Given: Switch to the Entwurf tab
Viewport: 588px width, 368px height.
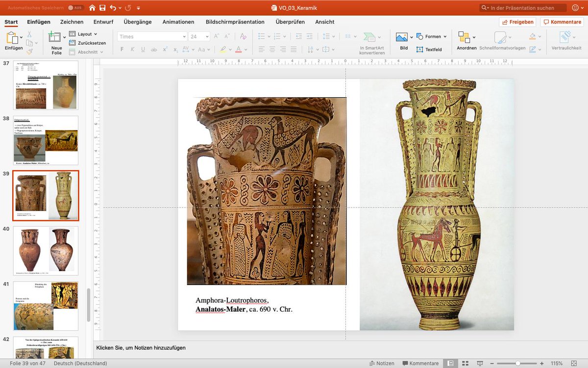Looking at the screenshot, I should [103, 22].
